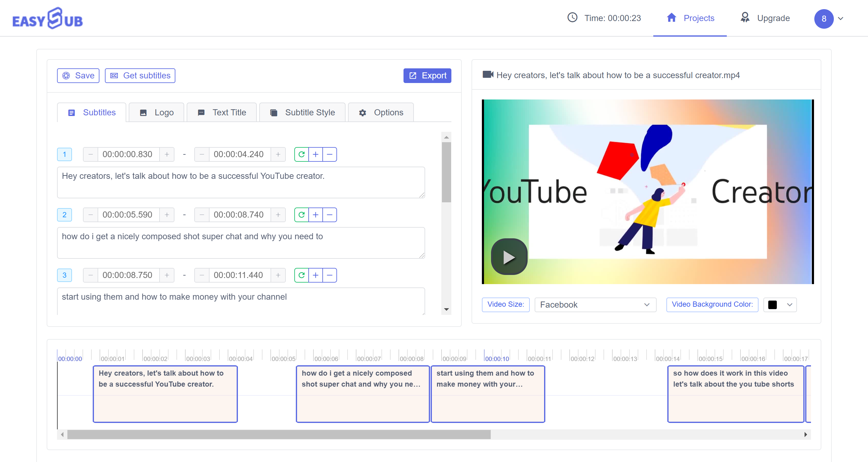
Task: Click refresh icon for subtitle 2
Action: pyautogui.click(x=302, y=215)
